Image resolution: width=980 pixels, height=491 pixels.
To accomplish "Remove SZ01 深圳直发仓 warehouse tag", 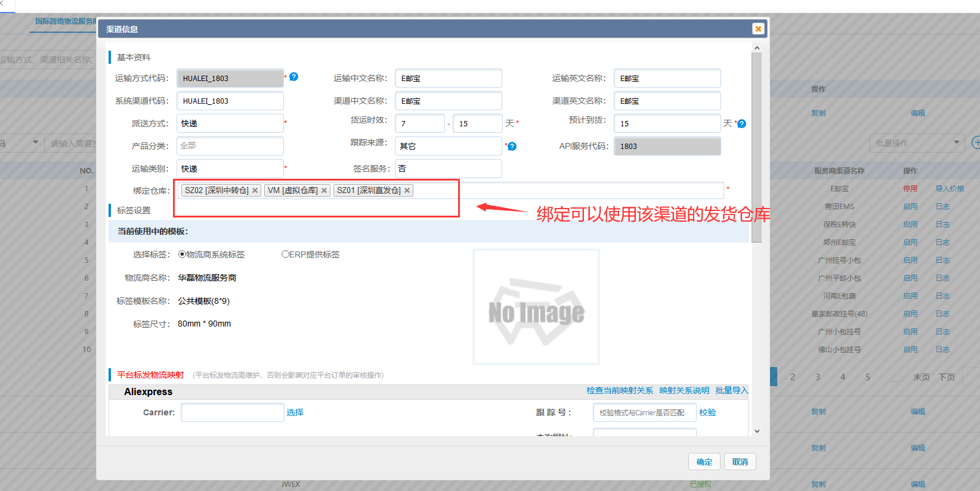I will click(407, 191).
